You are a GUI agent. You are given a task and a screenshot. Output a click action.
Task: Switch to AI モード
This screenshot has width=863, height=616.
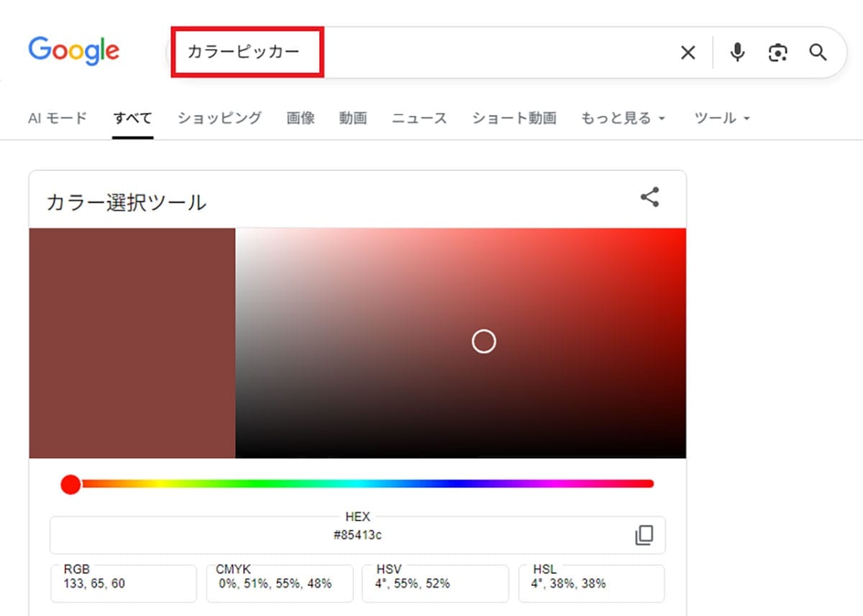point(57,119)
